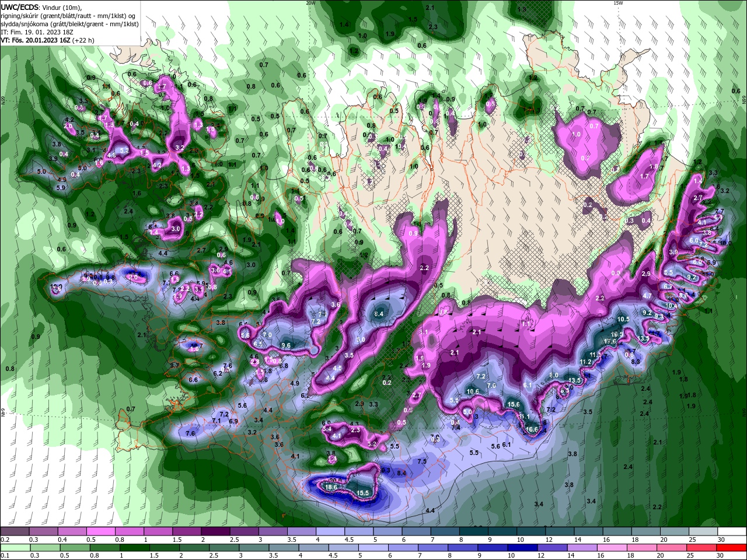Click pale green swatch between 0.1 and 0.3, lower legend
Screen dimensions: 747x560
tap(15, 548)
